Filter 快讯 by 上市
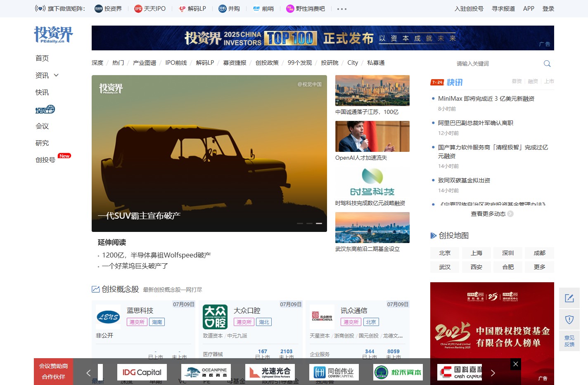Screen dimensions: 588x385 (549, 81)
